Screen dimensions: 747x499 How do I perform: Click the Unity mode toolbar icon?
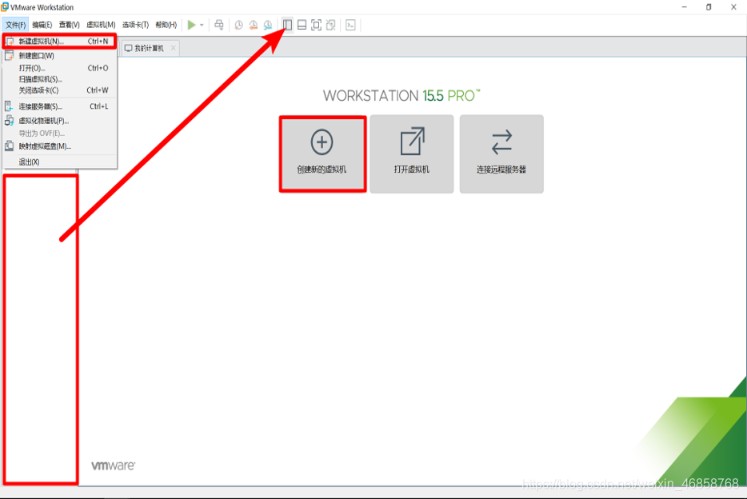pos(331,25)
